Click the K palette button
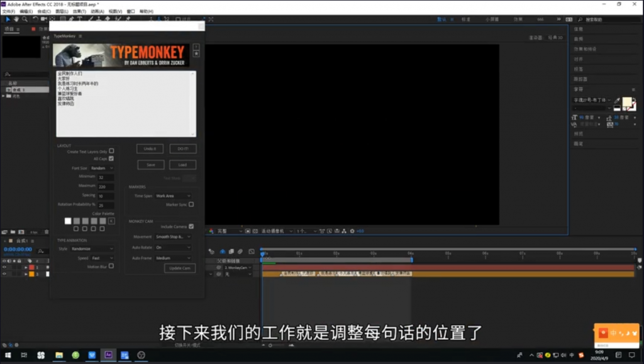 [111, 221]
